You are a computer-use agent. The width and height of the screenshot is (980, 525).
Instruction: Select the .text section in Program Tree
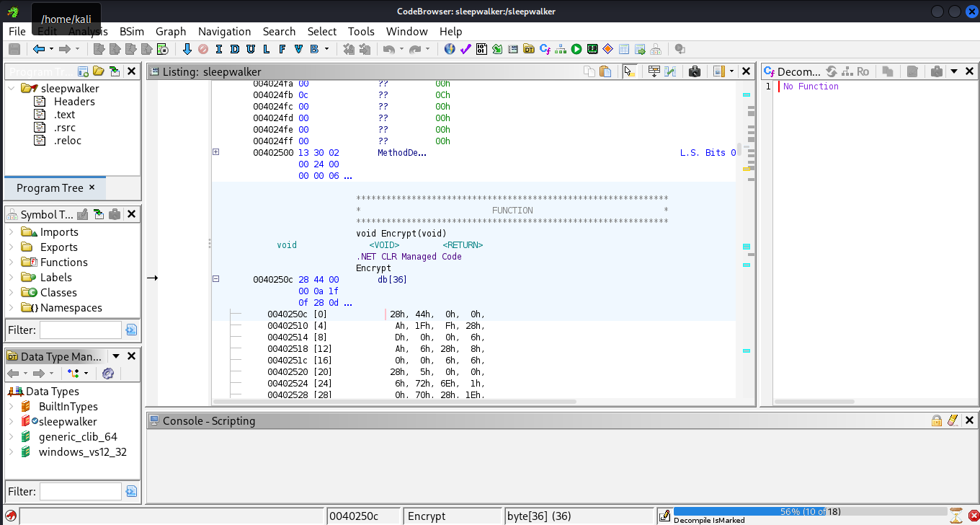click(64, 115)
